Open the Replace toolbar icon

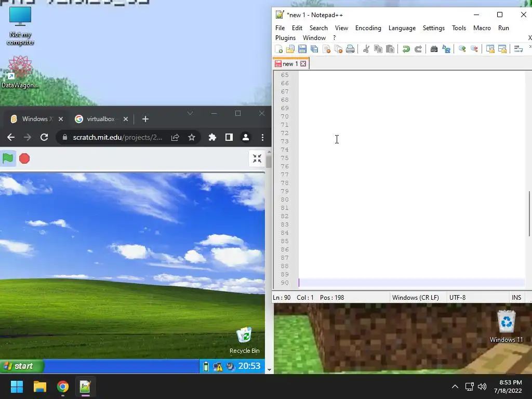tap(446, 49)
